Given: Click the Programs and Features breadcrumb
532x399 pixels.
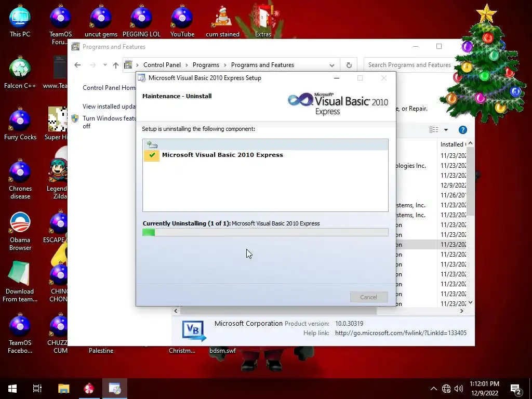Looking at the screenshot, I should pos(262,65).
